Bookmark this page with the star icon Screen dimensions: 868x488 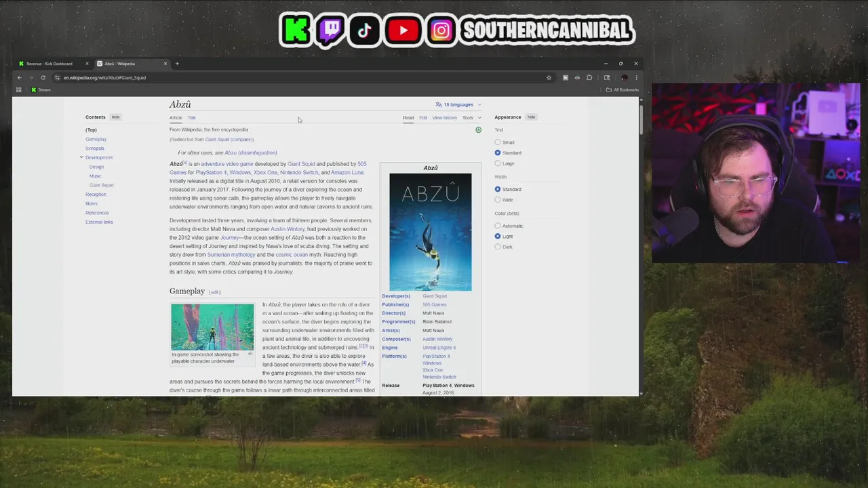(549, 77)
